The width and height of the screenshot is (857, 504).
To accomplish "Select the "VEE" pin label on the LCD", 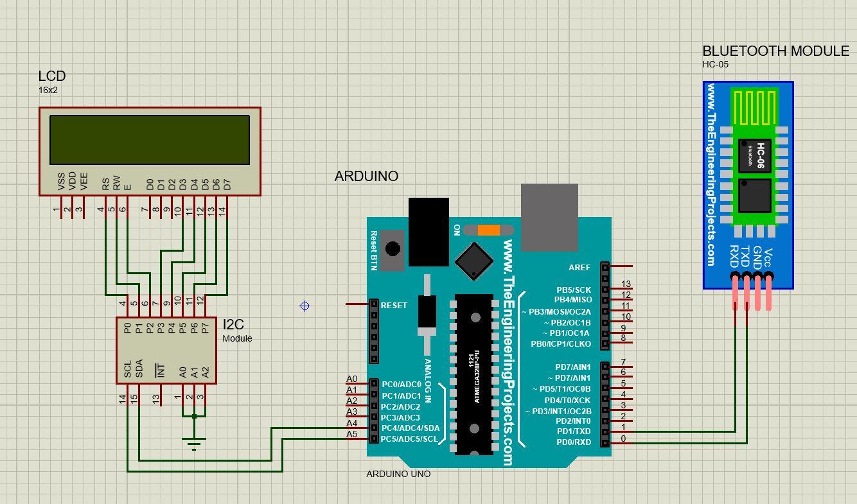I will (x=84, y=181).
